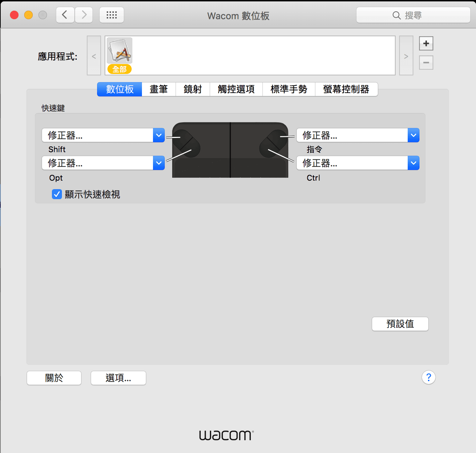Screen dimensions: 476x453
Task: Click the 全部 application icon
Action: pyautogui.click(x=120, y=55)
